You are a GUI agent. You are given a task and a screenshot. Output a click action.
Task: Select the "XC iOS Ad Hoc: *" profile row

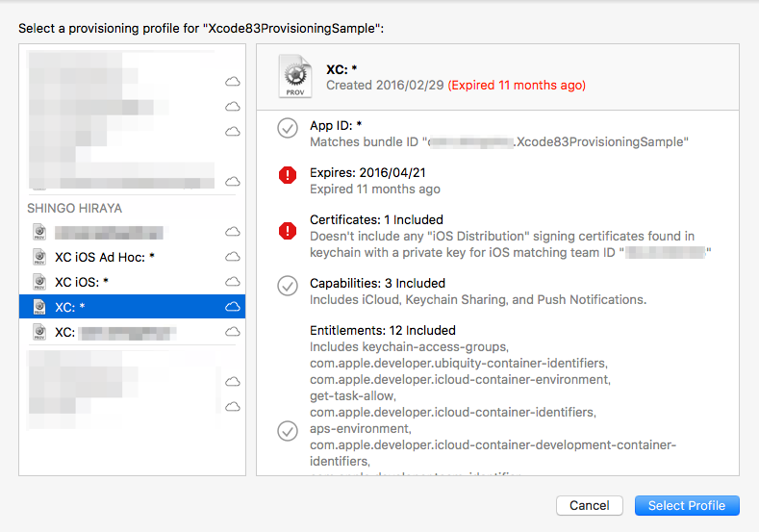[x=132, y=257]
